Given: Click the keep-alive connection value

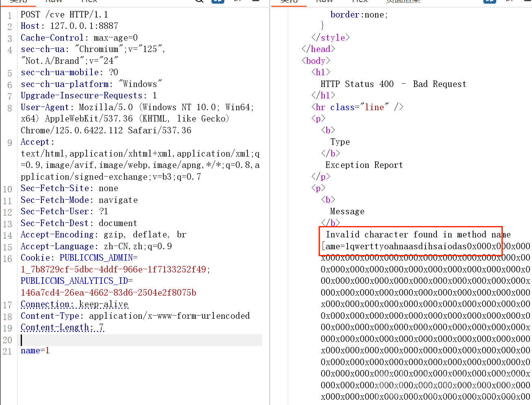Looking at the screenshot, I should tap(104, 304).
